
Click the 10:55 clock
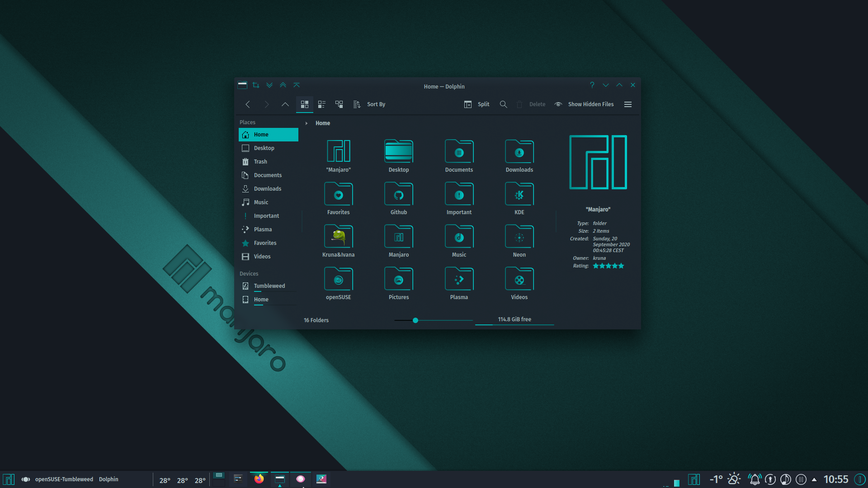836,479
